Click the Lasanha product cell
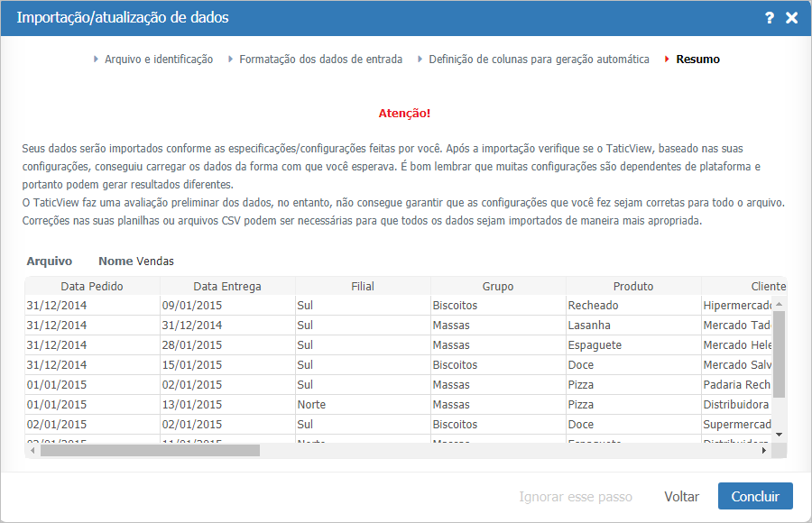This screenshot has height=523, width=812. click(x=589, y=326)
